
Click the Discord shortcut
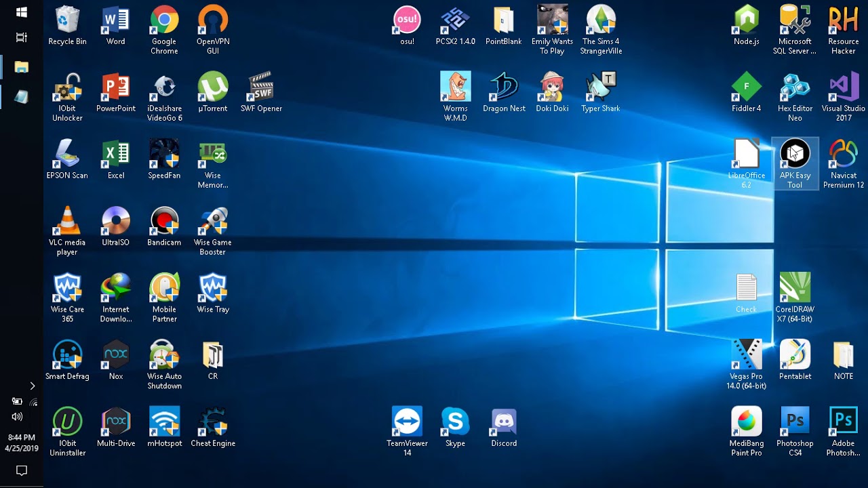point(504,428)
